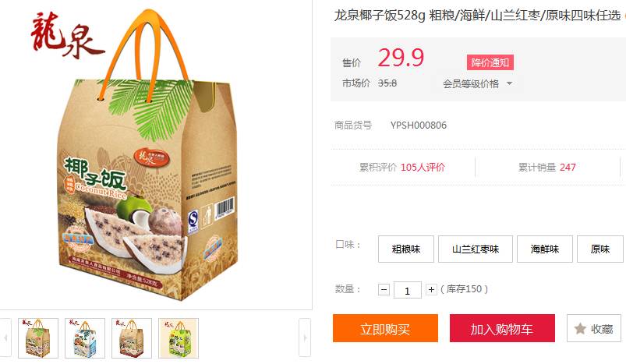The width and height of the screenshot is (626, 364).
Task: Choose the 山兰红枣味 flavor option
Action: point(476,249)
